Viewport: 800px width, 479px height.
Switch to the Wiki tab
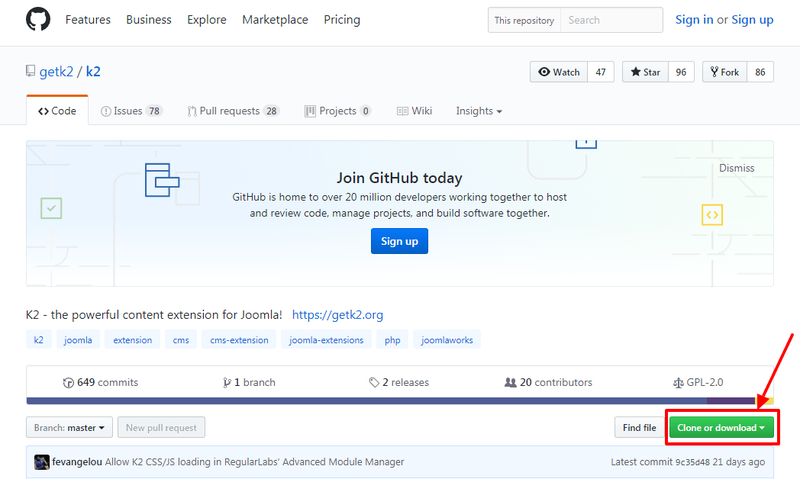(414, 111)
